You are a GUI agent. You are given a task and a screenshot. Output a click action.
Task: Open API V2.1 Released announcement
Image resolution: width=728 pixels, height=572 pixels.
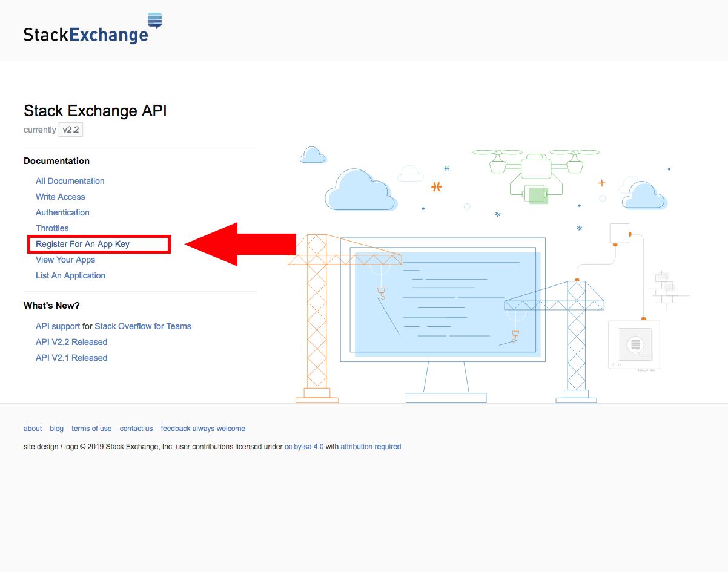click(x=71, y=358)
